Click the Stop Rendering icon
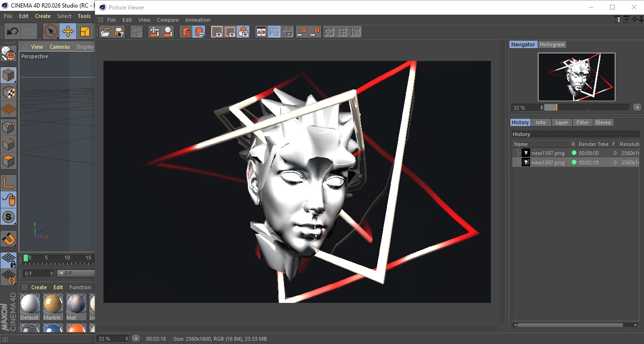This screenshot has width=644, height=344. point(137,32)
